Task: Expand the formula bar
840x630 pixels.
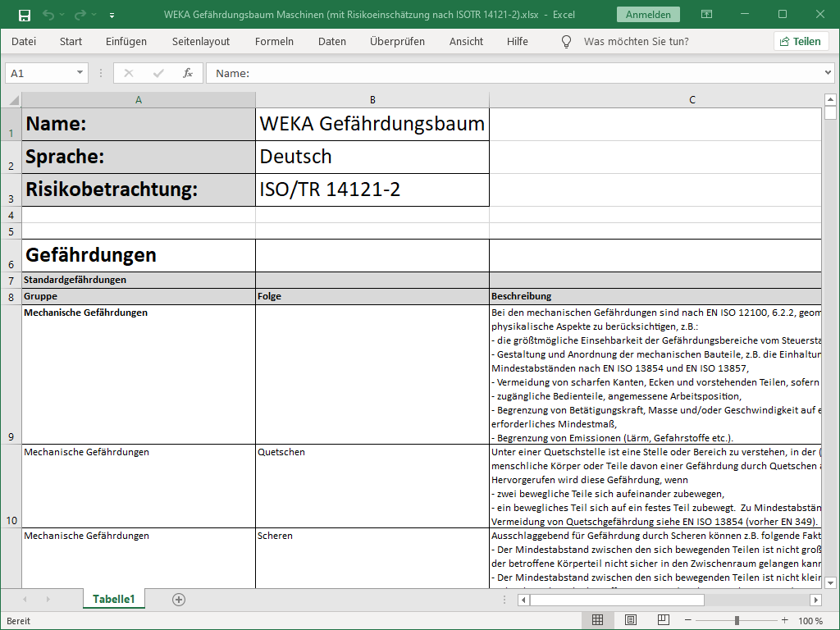Action: [x=827, y=73]
